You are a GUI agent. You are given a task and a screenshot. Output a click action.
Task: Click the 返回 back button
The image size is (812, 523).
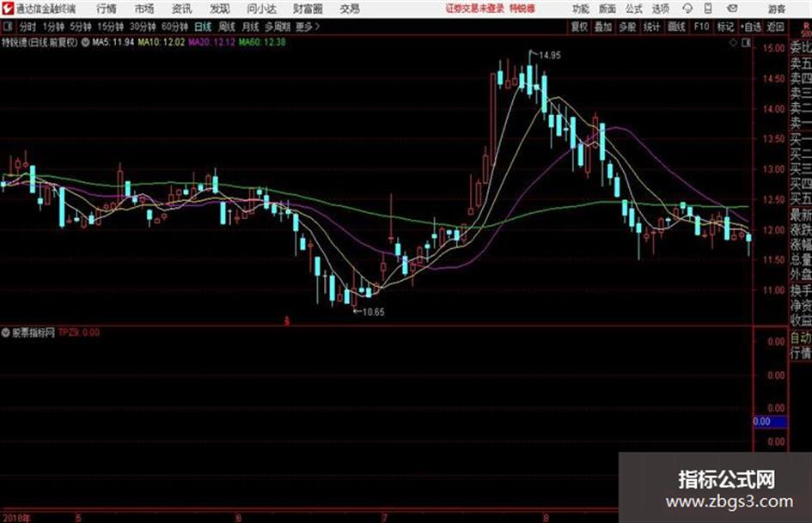(775, 27)
